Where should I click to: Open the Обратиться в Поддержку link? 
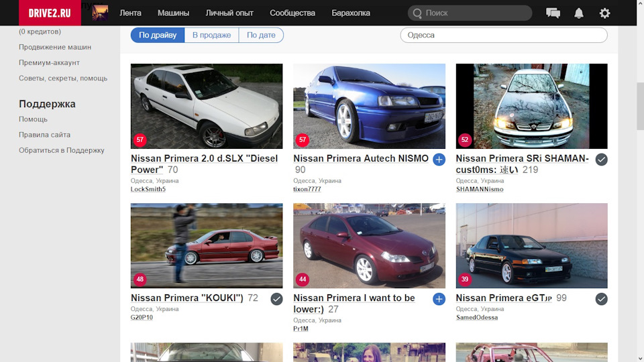[x=62, y=151]
